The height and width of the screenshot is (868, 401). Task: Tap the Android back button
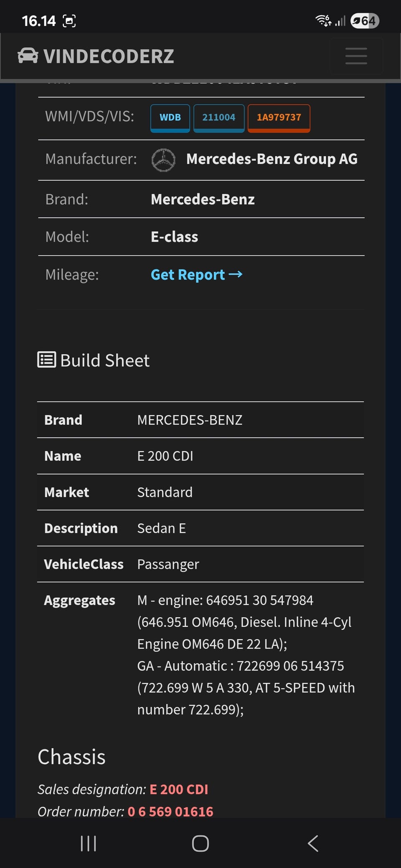point(313,843)
